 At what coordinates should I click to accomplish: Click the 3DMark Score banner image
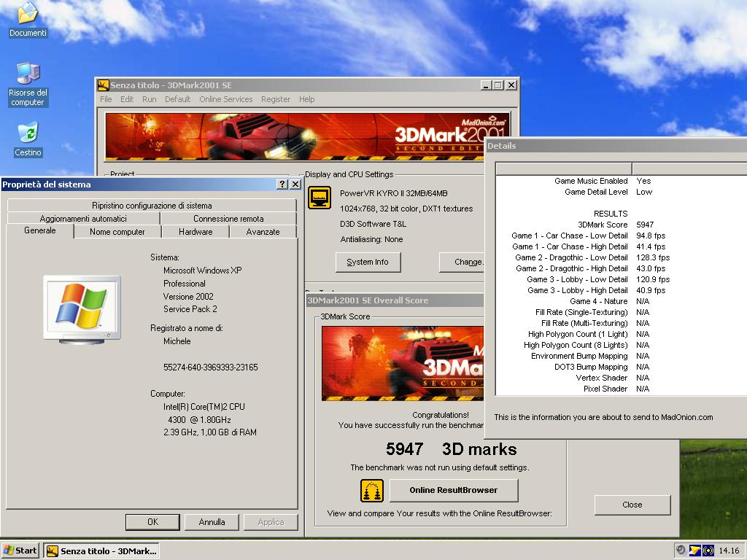(403, 363)
